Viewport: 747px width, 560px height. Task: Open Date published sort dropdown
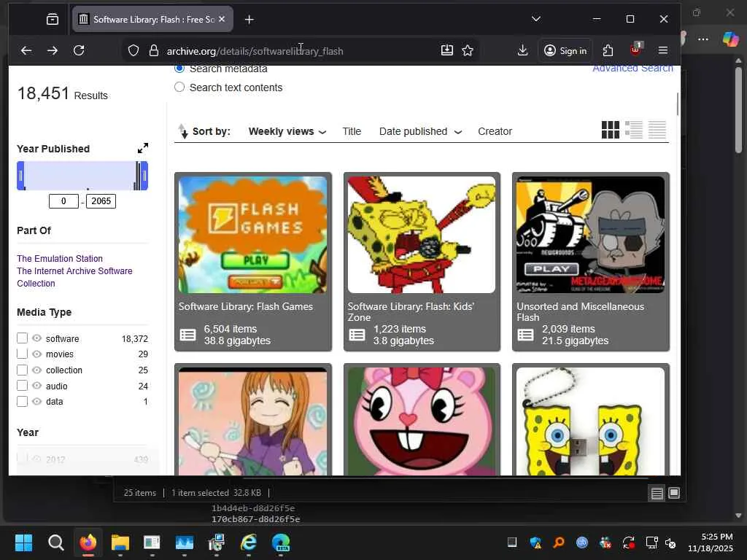(x=420, y=131)
